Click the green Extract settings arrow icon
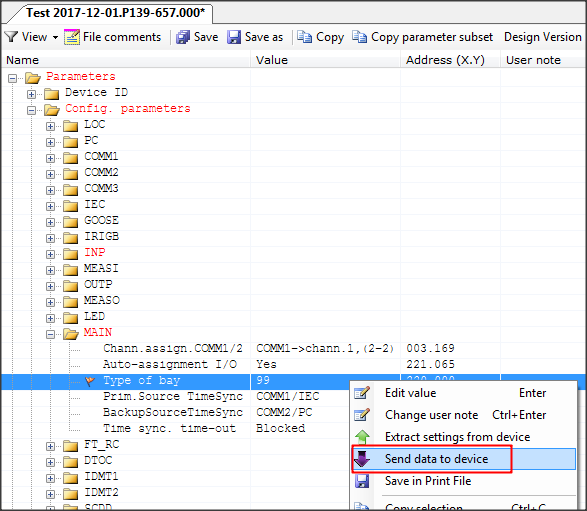This screenshot has width=587, height=511. (362, 437)
